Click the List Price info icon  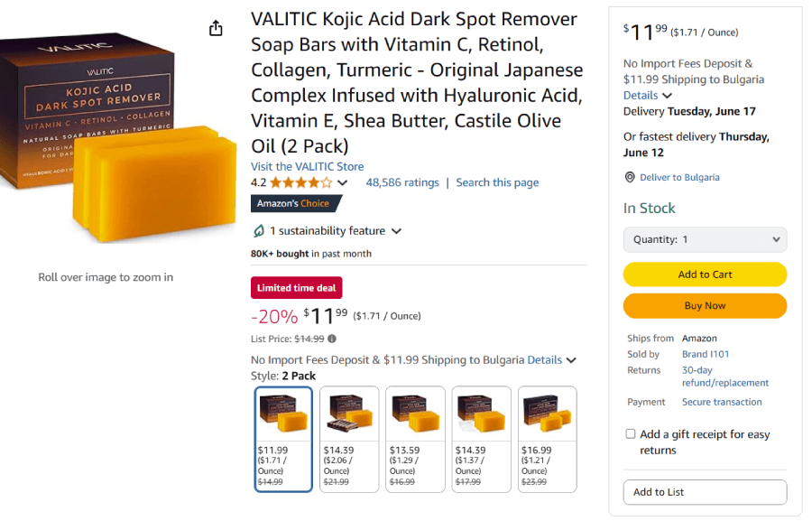(332, 339)
